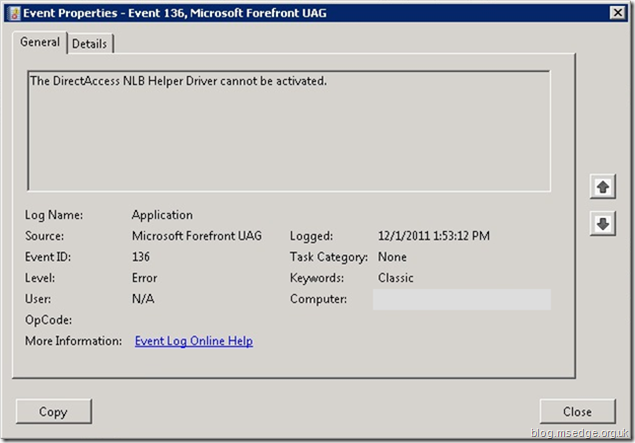Click the 'Level:' label
The image size is (635, 443).
40,278
